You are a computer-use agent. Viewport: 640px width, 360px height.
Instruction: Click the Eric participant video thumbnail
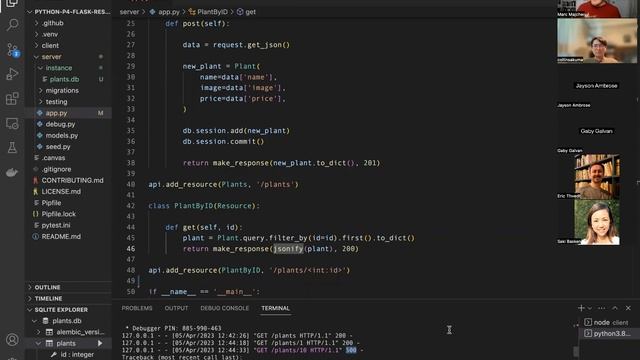click(597, 176)
